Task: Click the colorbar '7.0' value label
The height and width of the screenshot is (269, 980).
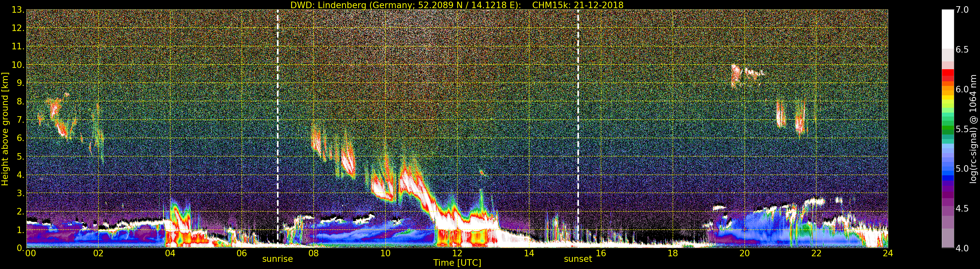Action: (962, 10)
